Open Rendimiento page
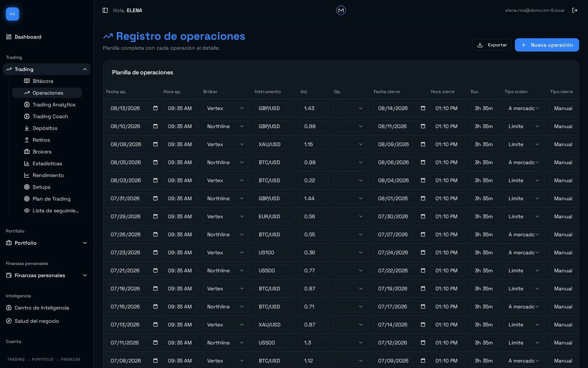The image size is (588, 368). tap(47, 175)
